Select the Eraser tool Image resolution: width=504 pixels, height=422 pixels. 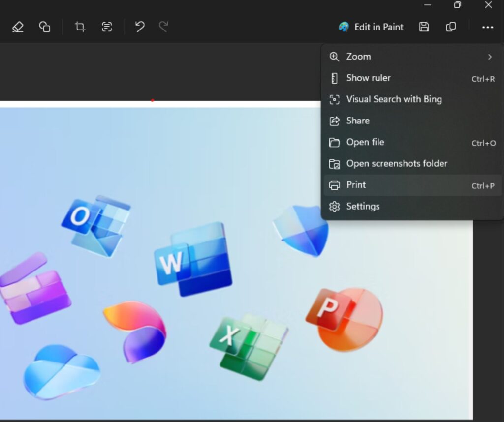click(18, 27)
